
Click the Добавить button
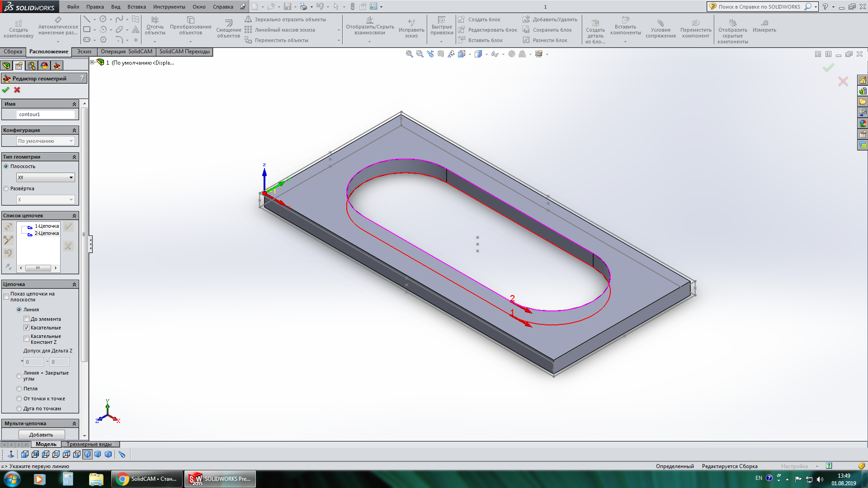[41, 435]
